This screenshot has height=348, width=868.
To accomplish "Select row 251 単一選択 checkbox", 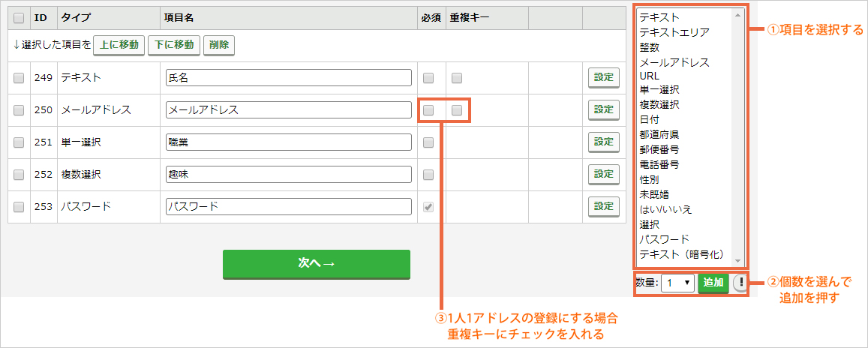I will (x=19, y=142).
